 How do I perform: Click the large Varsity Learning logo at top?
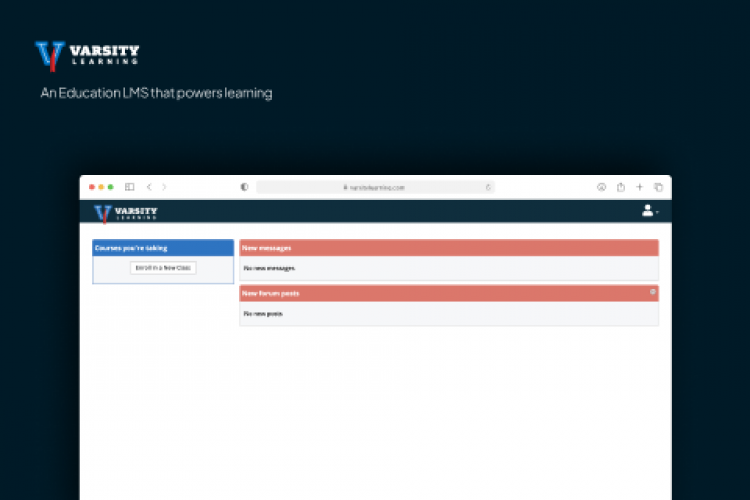point(87,56)
